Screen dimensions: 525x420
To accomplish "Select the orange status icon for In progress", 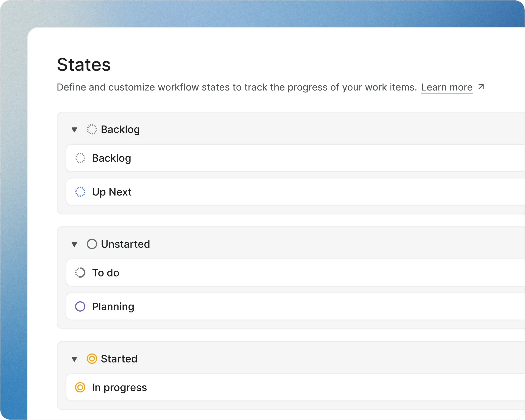I will tap(80, 387).
